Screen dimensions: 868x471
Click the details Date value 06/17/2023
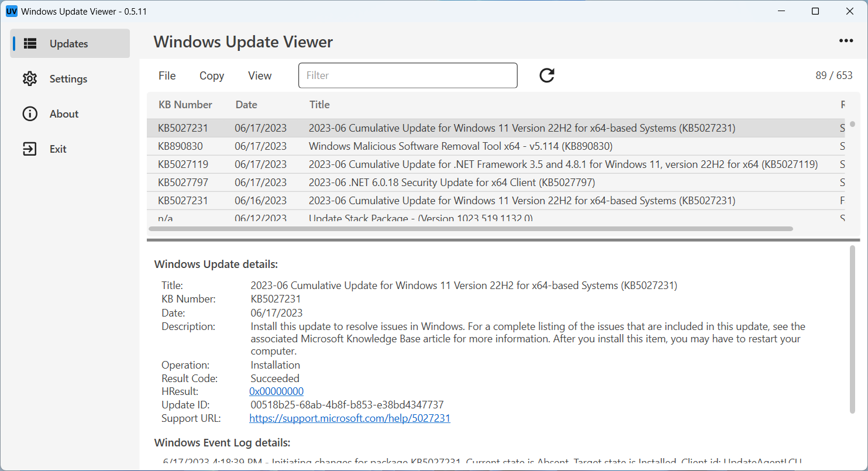coord(277,313)
